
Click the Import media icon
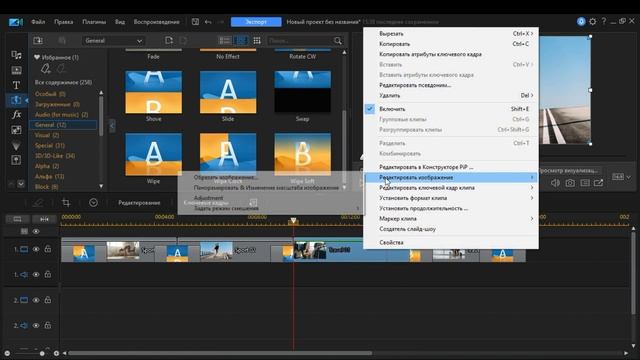point(38,40)
